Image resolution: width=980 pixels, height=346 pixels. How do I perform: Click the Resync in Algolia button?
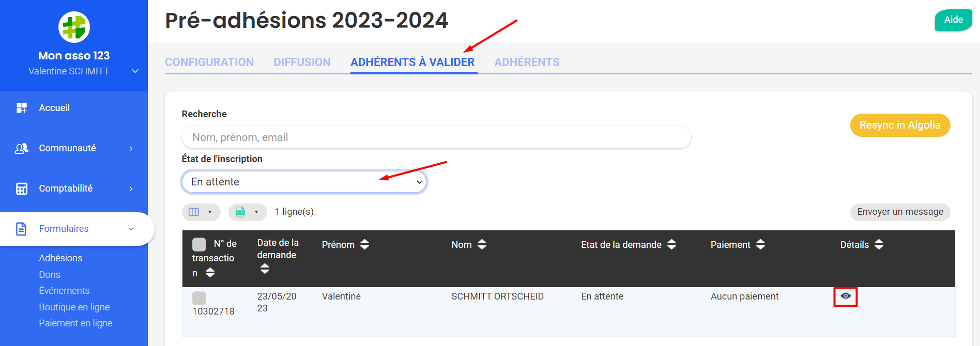(x=899, y=125)
